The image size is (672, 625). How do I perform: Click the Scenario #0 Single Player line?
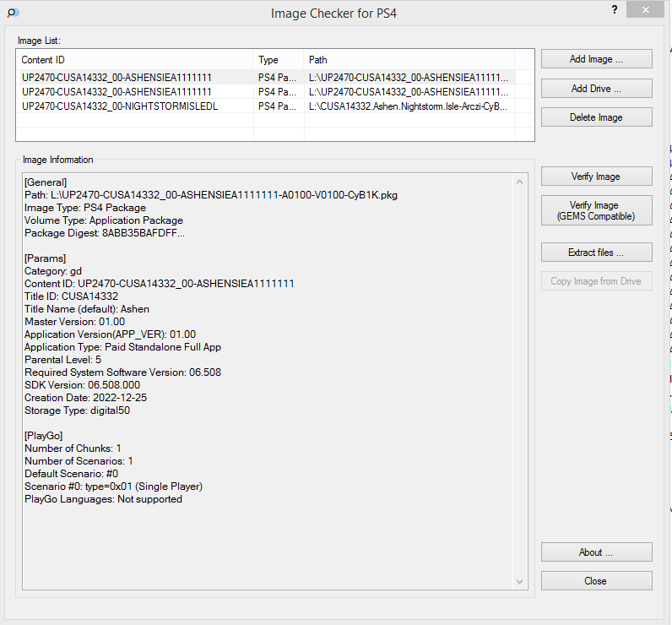(x=114, y=486)
